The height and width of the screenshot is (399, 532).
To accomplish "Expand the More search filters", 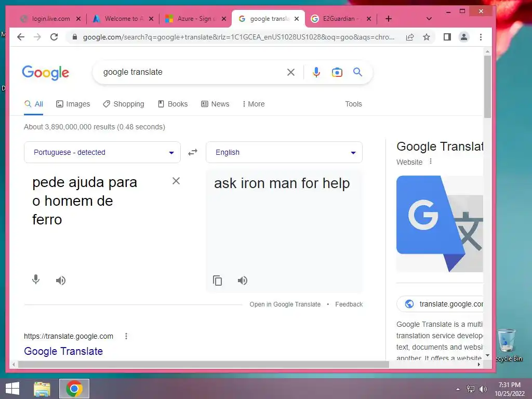I will click(254, 104).
